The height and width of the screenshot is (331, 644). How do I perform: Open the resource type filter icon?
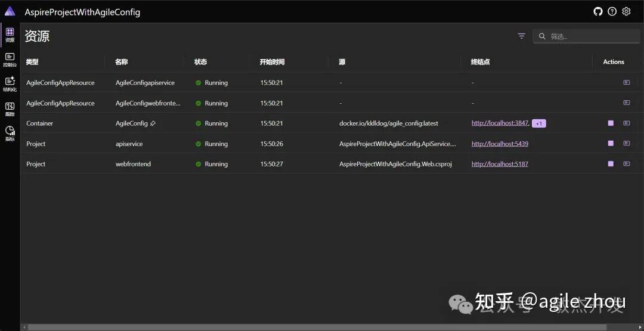tap(522, 36)
